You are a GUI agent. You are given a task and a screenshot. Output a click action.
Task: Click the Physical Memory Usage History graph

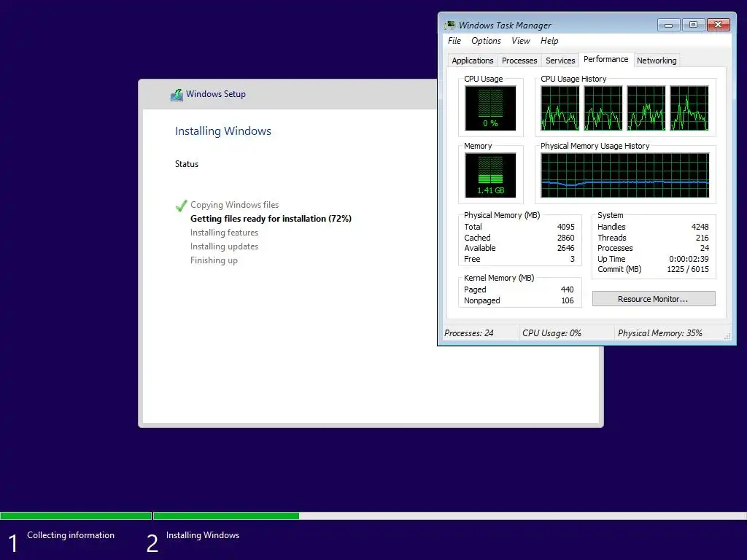tap(624, 175)
